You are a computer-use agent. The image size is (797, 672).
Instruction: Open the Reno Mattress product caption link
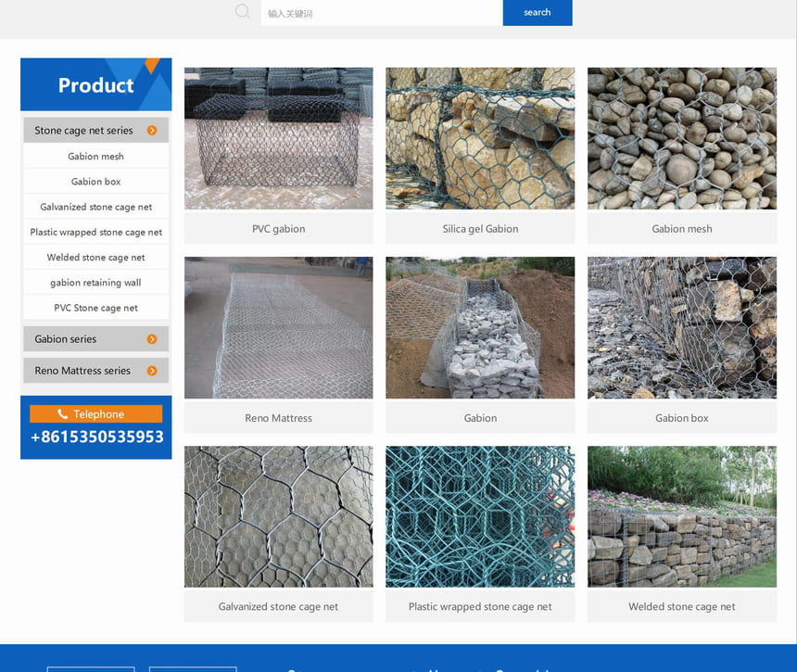point(278,418)
